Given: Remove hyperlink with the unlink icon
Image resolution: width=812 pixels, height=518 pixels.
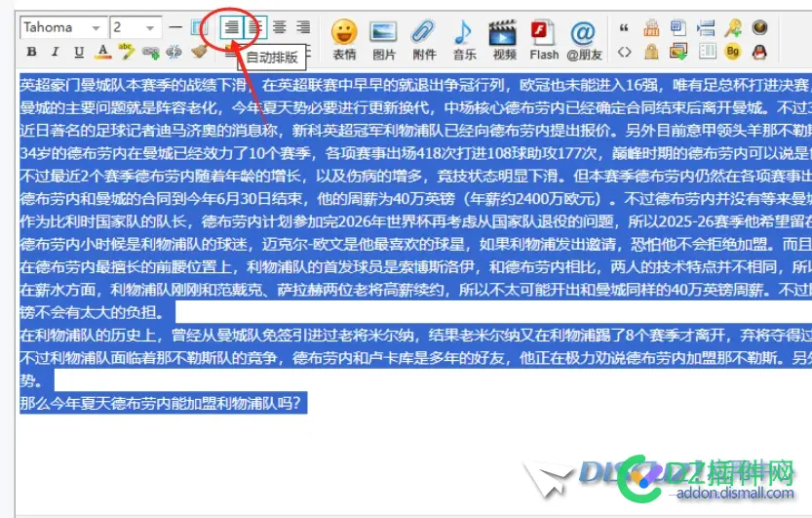Looking at the screenshot, I should point(174,52).
